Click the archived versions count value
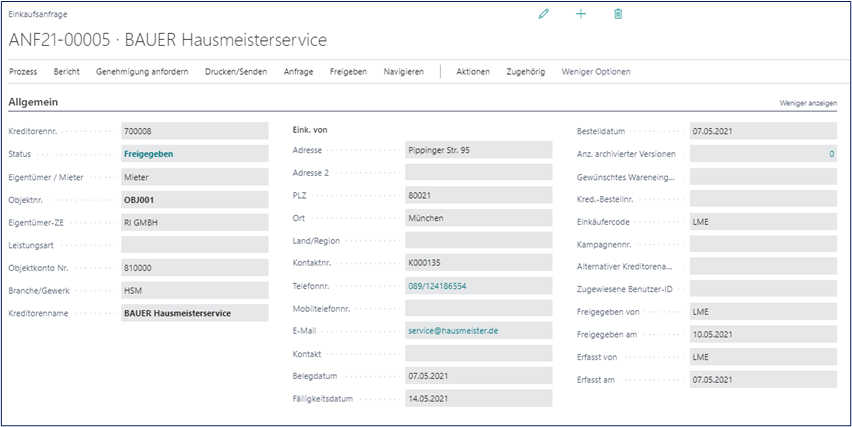The image size is (852, 427). 830,154
